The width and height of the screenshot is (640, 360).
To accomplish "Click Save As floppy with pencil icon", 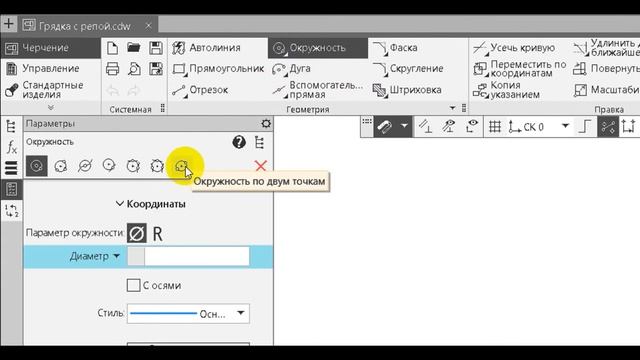I will click(x=156, y=69).
